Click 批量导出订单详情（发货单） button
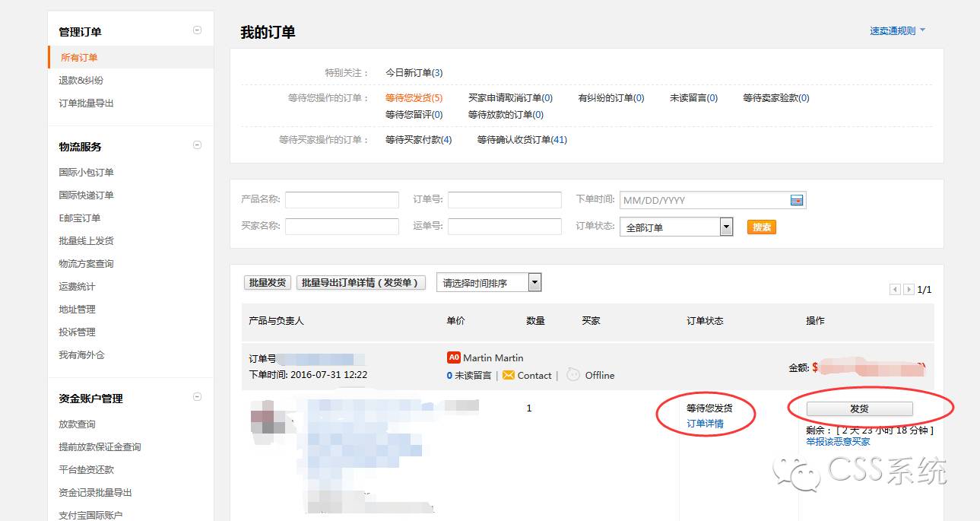980x521 pixels. point(361,282)
